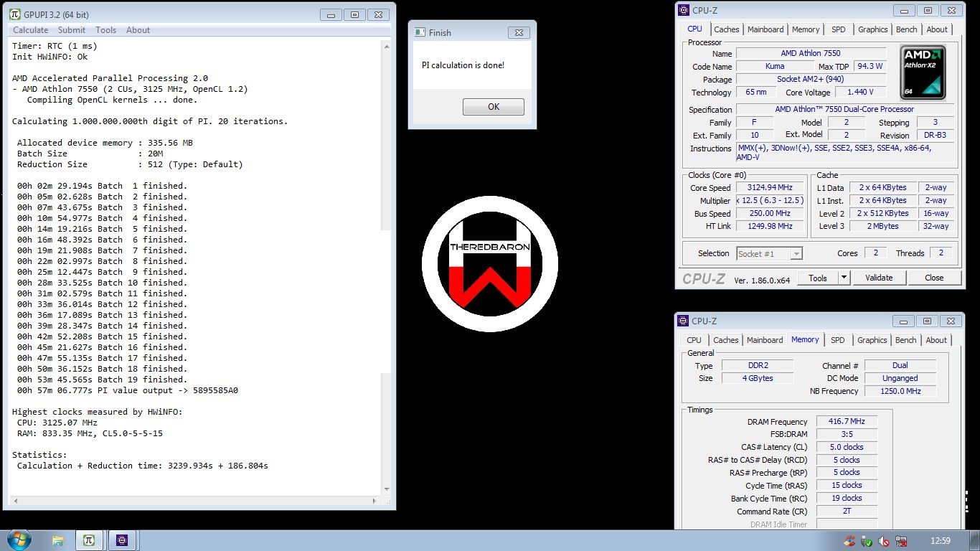
Task: Switch to Graphics tab in top CPU-Z window
Action: (873, 29)
